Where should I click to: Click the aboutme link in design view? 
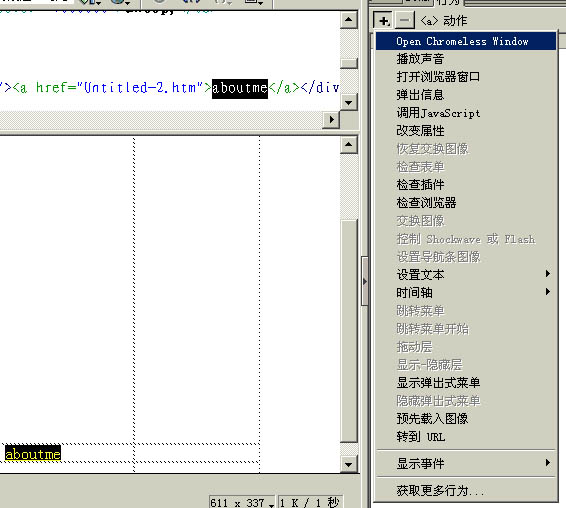[x=33, y=454]
